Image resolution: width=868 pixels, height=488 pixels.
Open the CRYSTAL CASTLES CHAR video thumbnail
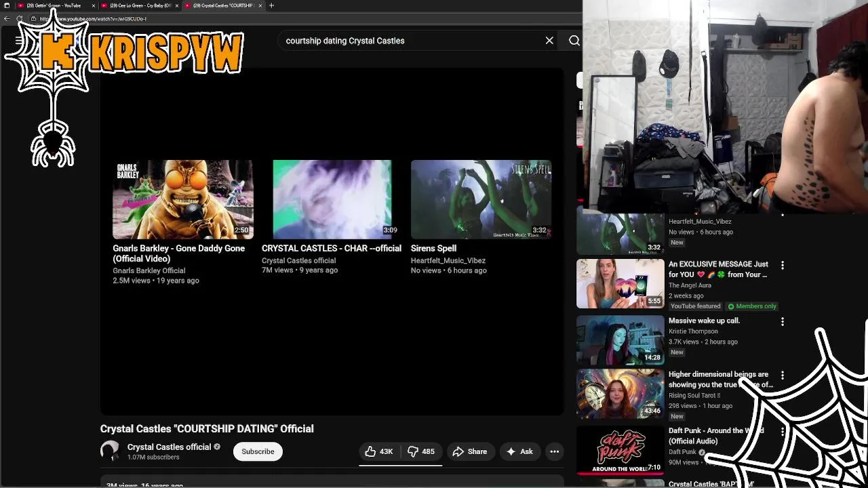pyautogui.click(x=332, y=199)
